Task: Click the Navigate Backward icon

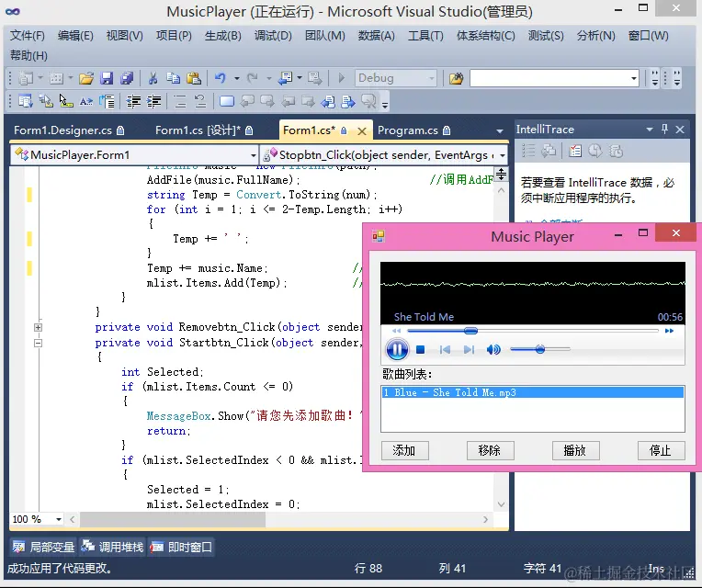Action: [x=285, y=78]
